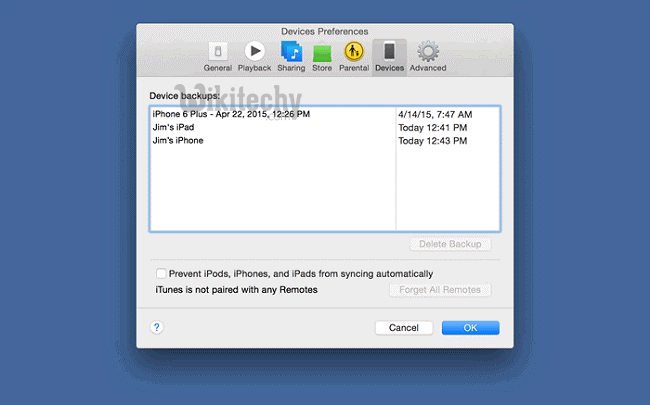Select the iPhone 6 Plus backup
Viewport: 650px width, 405px height.
231,115
